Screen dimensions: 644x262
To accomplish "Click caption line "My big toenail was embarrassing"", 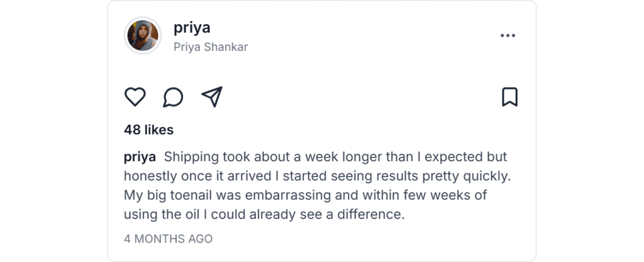I will [x=305, y=195].
